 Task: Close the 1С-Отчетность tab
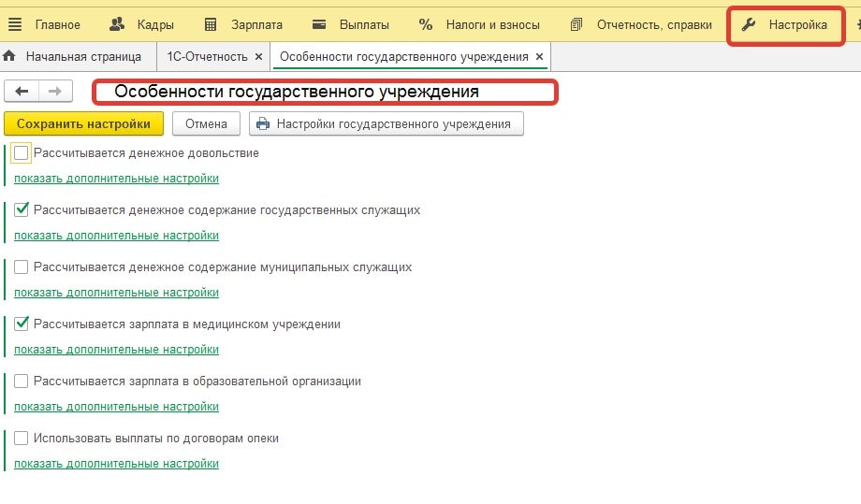(257, 57)
